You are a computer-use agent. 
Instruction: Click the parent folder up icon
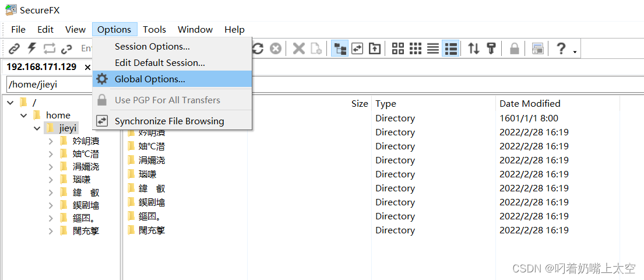375,48
